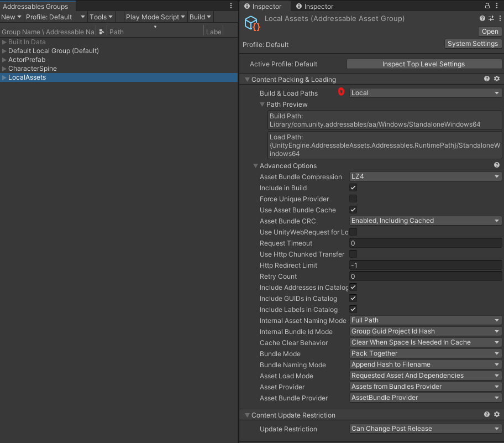
Task: Collapse the Content Update Restriction section
Action: pyautogui.click(x=247, y=415)
